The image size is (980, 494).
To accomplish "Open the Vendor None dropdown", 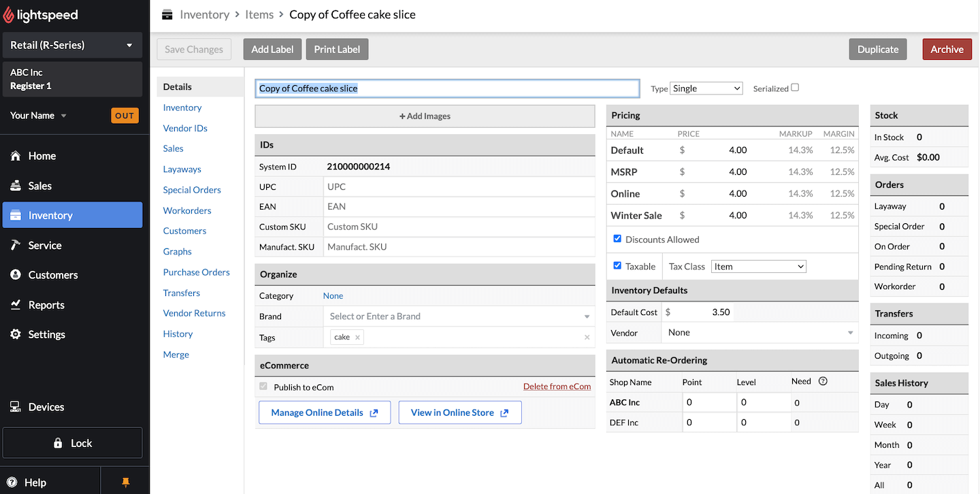I will 760,333.
